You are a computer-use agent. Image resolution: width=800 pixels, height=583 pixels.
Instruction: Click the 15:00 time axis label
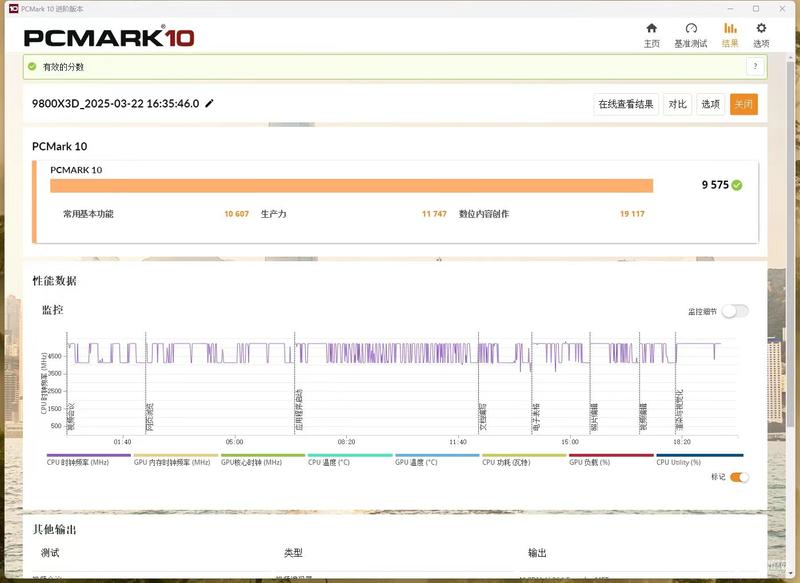tap(570, 442)
